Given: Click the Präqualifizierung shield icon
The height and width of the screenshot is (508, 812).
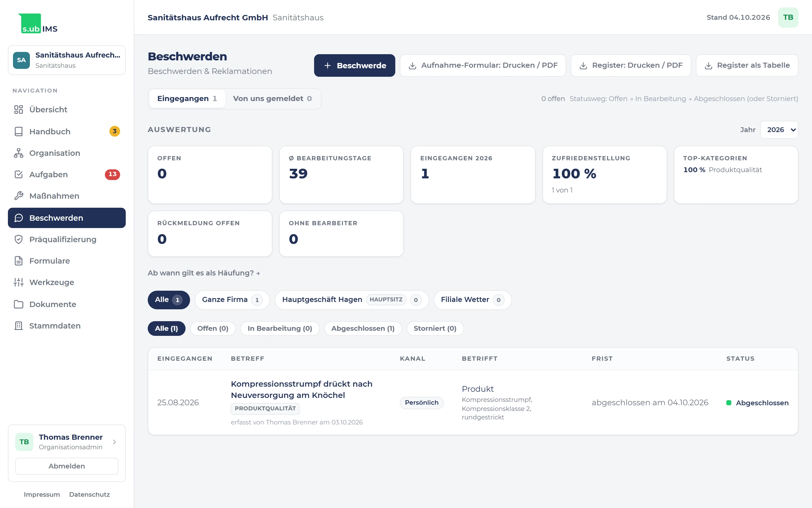Looking at the screenshot, I should pos(18,239).
